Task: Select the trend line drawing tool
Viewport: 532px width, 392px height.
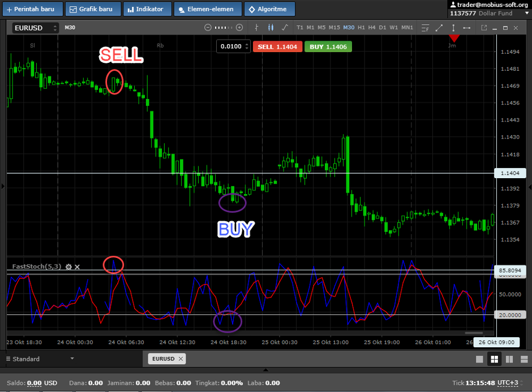Action: [x=439, y=28]
